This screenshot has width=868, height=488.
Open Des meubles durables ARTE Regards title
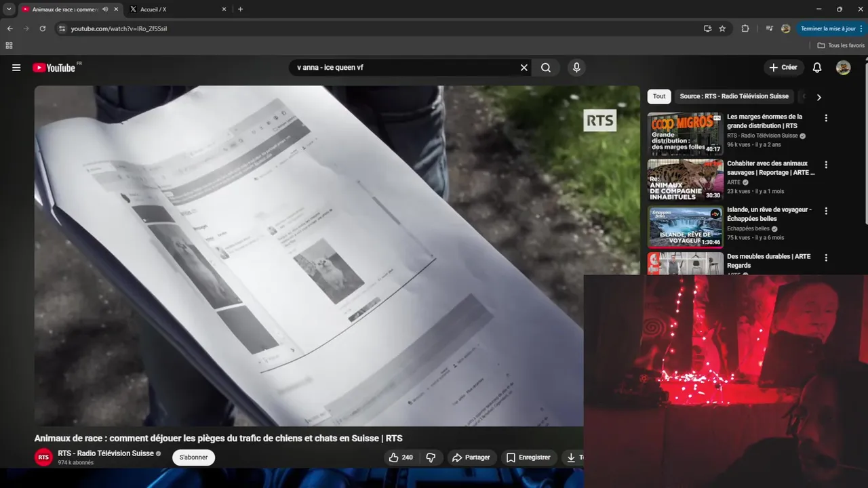tap(768, 261)
